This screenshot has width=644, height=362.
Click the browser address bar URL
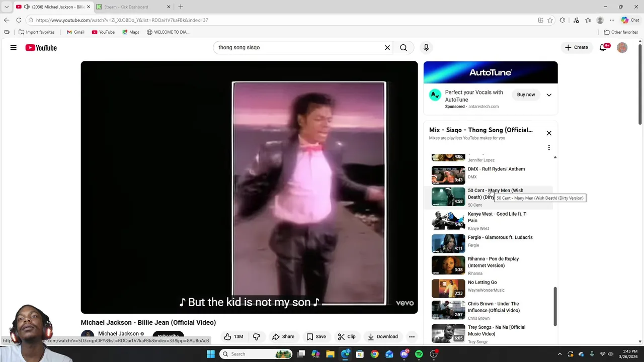coord(122,20)
